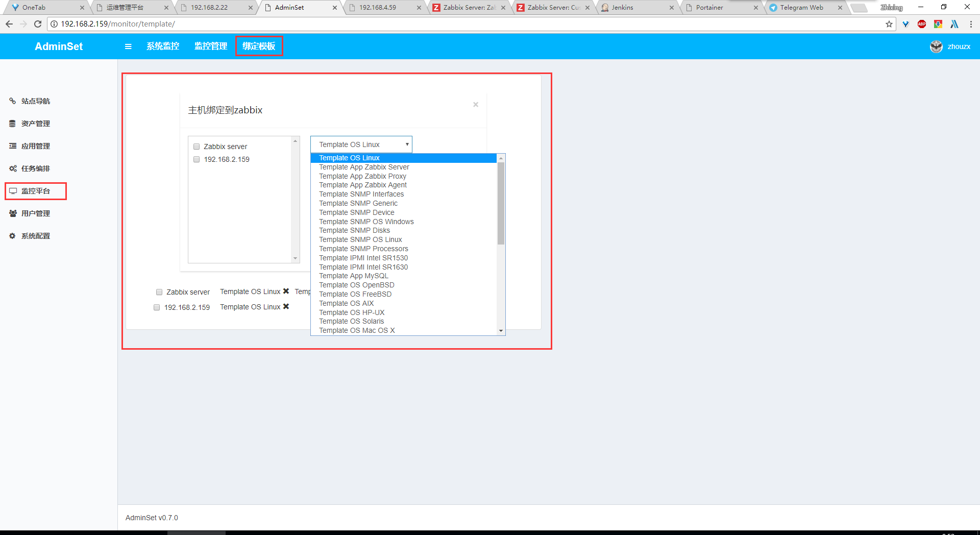Click the 监控平台 monitor icon
Viewport: 980px width, 535px height.
coord(13,191)
